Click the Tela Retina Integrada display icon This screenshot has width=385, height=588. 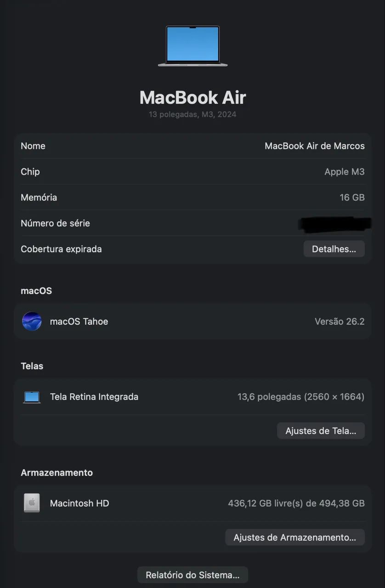31,396
